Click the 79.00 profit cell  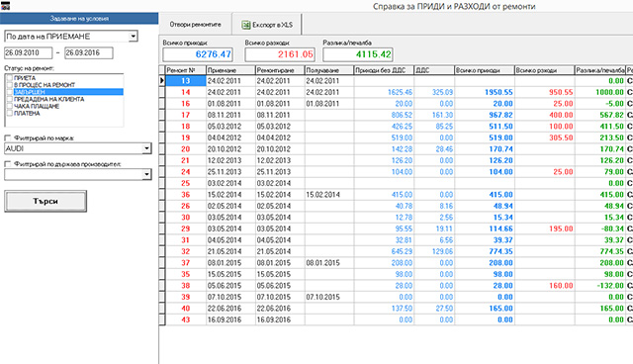click(600, 171)
